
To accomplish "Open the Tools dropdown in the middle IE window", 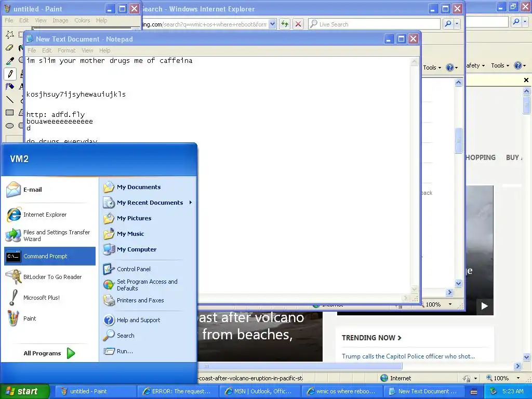I will pyautogui.click(x=432, y=68).
